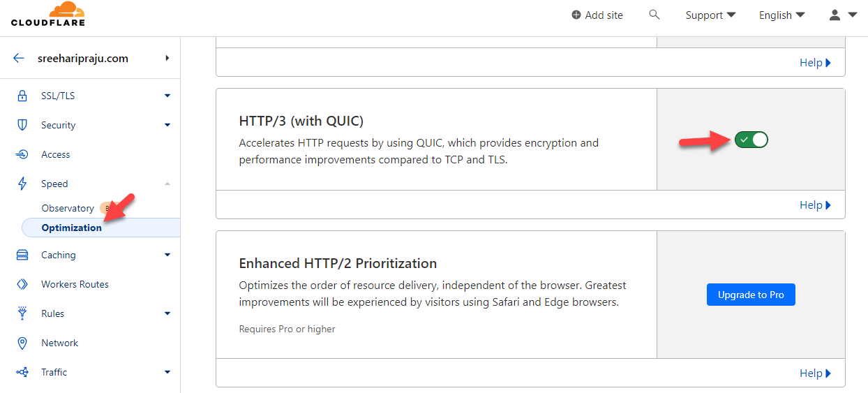Click the Speed lightning bolt icon
The height and width of the screenshot is (393, 868).
(x=22, y=184)
